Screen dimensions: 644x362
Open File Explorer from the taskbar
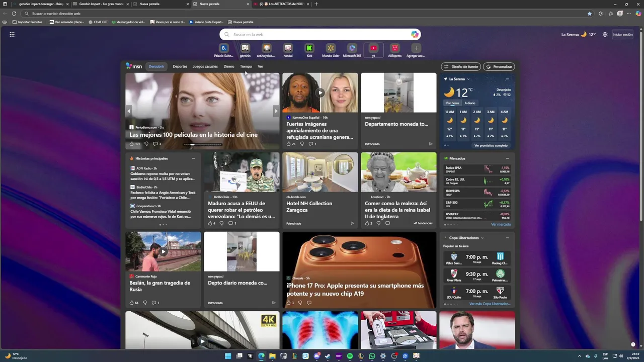[x=272, y=356]
